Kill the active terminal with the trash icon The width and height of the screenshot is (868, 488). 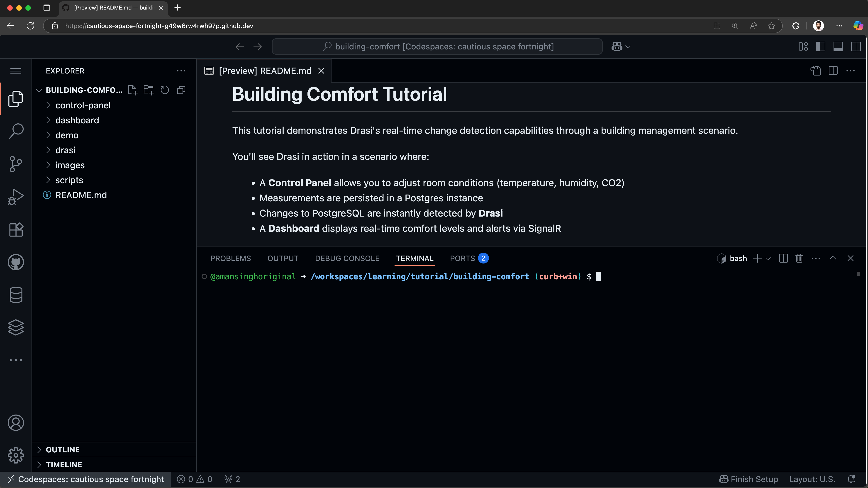[x=799, y=258]
